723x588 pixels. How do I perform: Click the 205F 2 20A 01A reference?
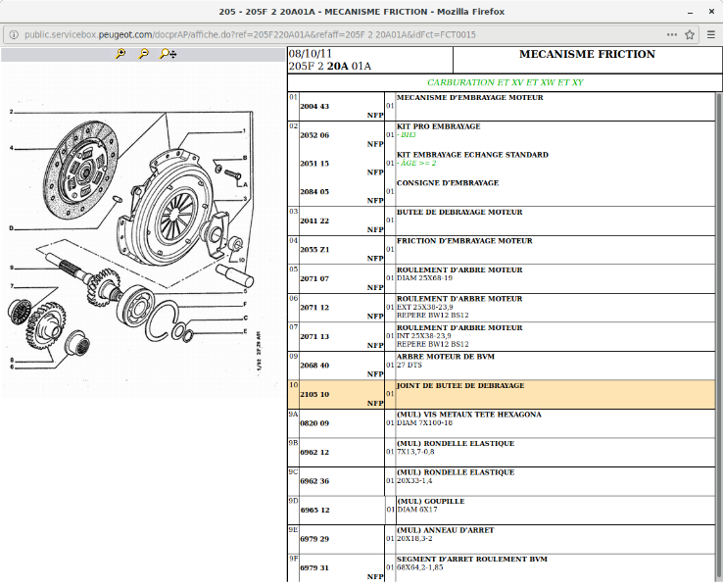pos(330,67)
